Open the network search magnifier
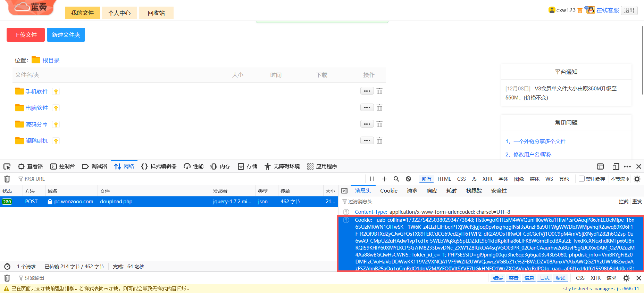This screenshot has height=293, width=644. coord(396,179)
